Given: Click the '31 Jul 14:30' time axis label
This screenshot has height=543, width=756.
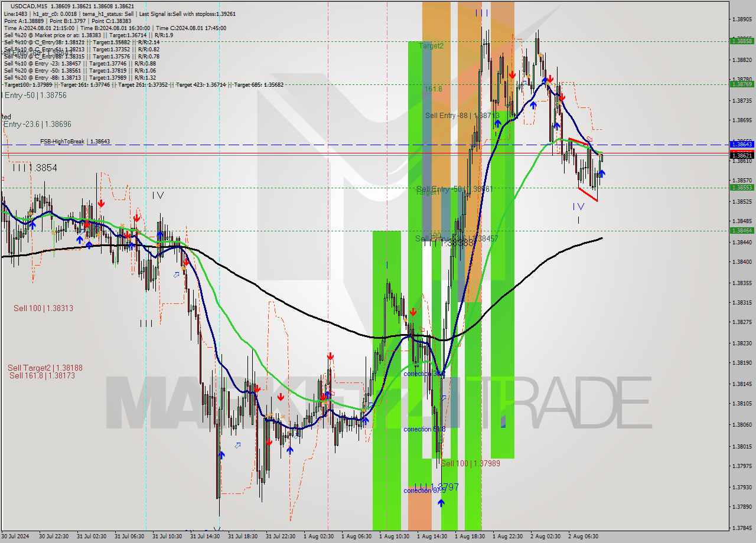Looking at the screenshot, I should click(205, 537).
